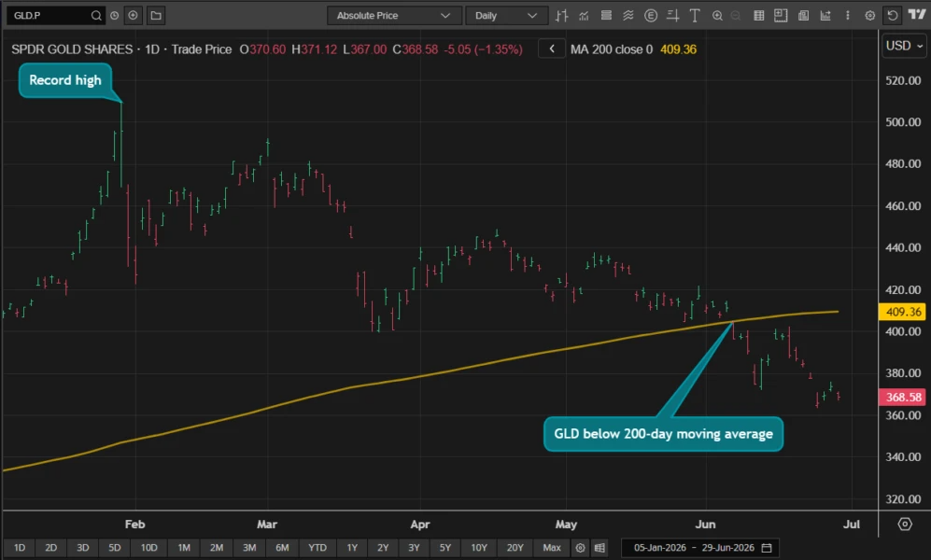931x560 pixels.
Task: Click the reset undo arrow icon
Action: [893, 16]
